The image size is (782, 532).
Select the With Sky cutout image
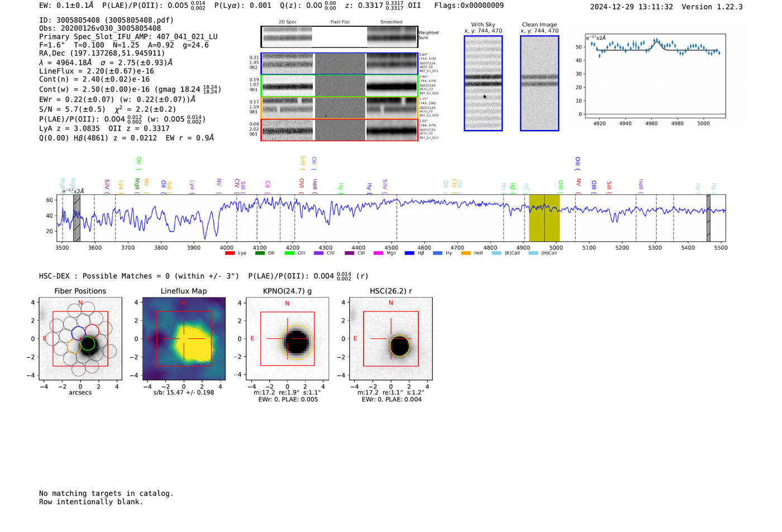tap(483, 83)
